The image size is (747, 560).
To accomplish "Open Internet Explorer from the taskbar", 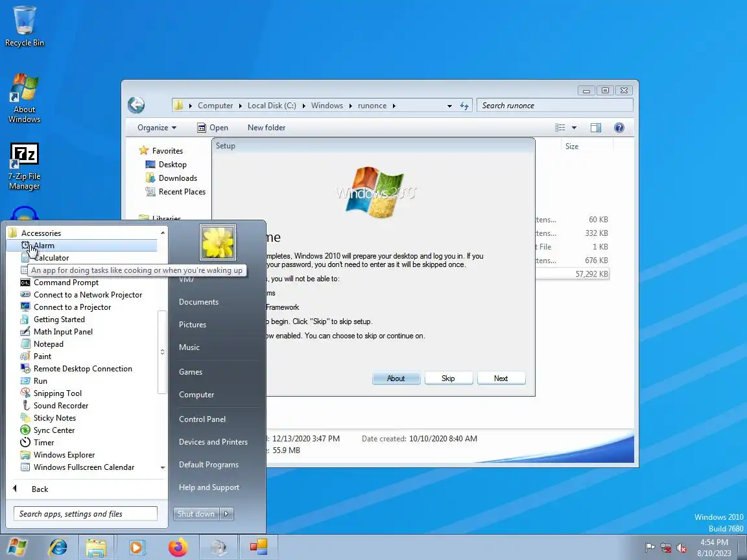I will (58, 547).
